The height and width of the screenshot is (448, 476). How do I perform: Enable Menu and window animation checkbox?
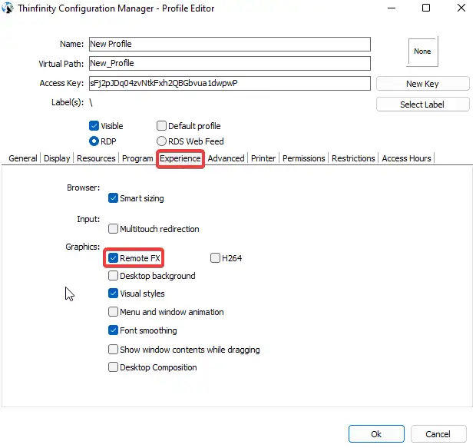click(113, 312)
